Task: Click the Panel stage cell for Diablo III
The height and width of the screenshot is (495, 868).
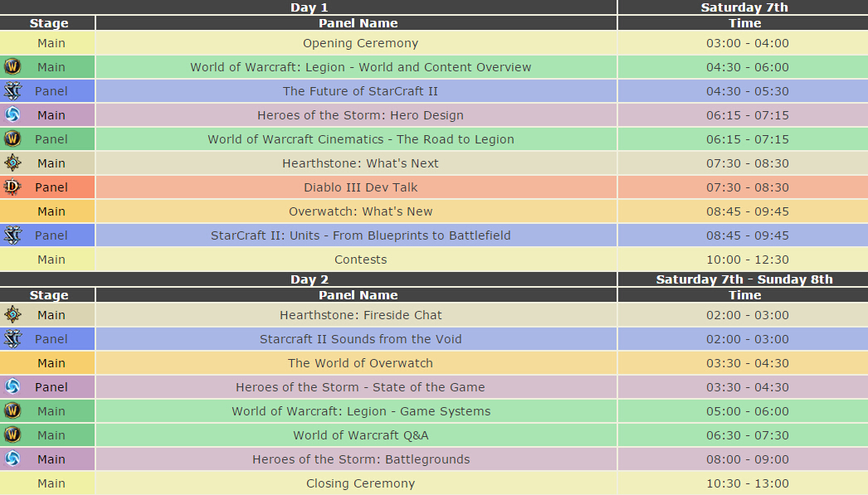Action: 51,187
